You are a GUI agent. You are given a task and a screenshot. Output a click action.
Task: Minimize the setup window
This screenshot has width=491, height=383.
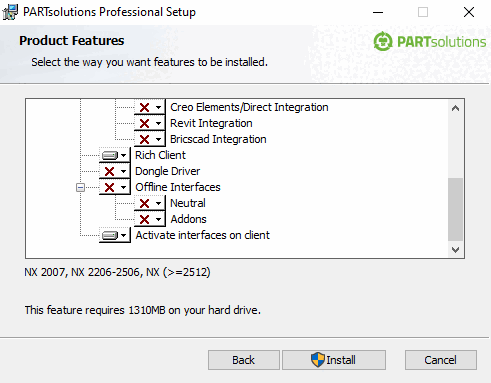tap(378, 12)
